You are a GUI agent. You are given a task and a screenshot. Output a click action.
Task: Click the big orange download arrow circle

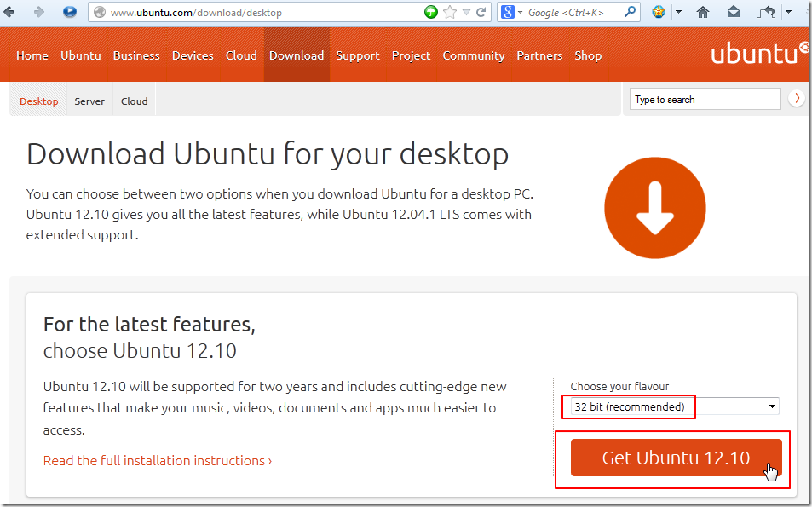tap(654, 208)
